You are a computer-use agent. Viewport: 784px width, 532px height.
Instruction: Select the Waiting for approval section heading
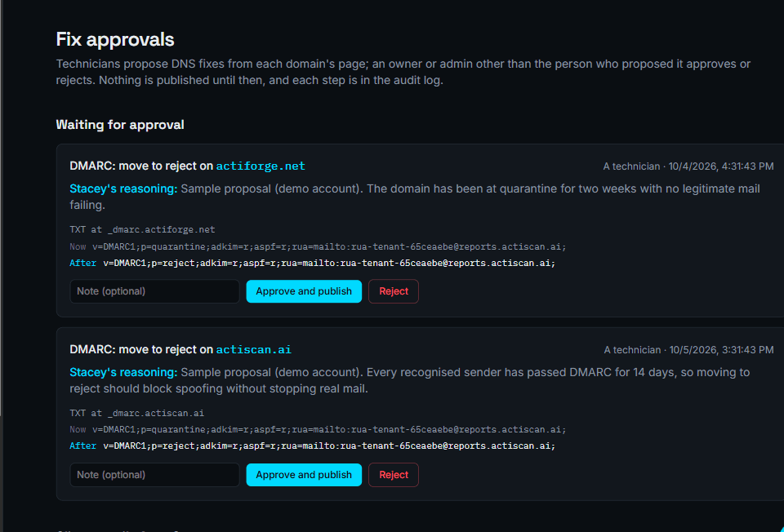click(x=120, y=124)
